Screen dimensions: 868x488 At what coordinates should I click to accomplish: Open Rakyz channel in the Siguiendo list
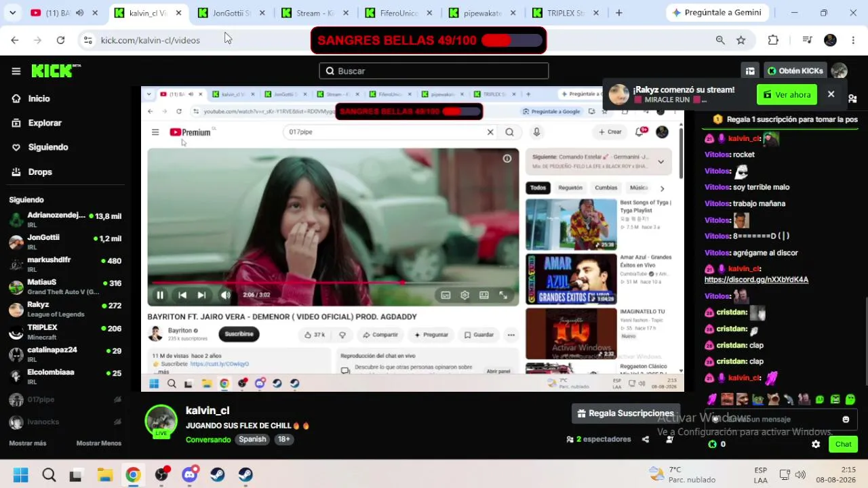(x=65, y=309)
